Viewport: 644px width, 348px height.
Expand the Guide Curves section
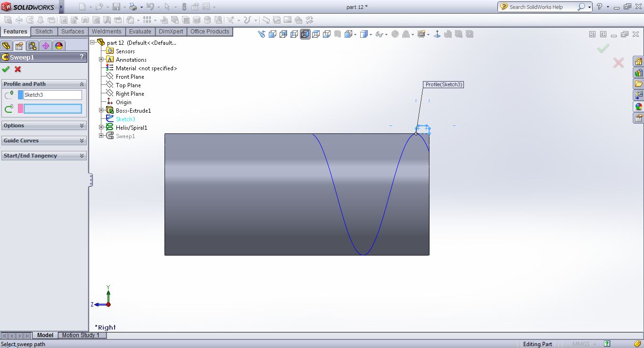tap(43, 141)
